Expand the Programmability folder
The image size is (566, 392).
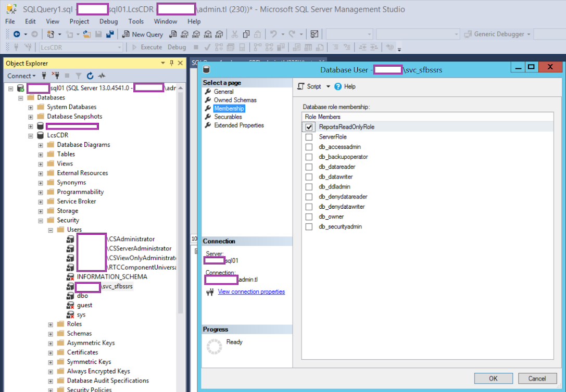(x=41, y=193)
